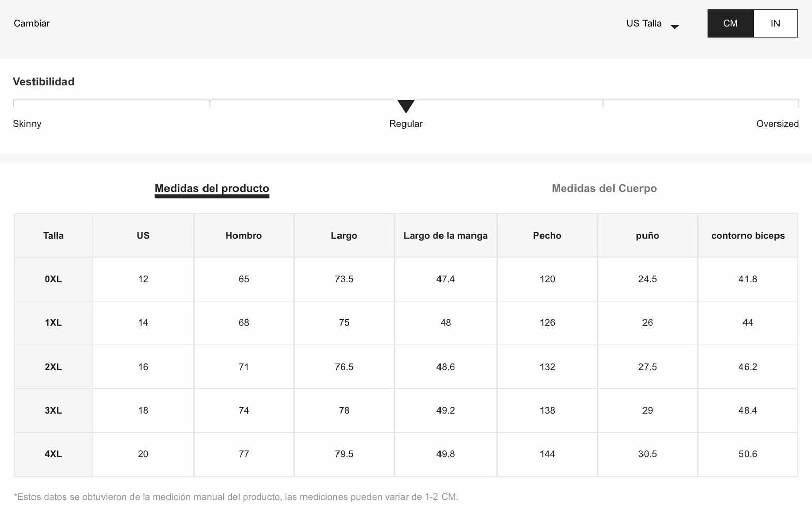Click the Regular fit slider marker
Viewport: 812px width, 524px height.
coord(406,106)
